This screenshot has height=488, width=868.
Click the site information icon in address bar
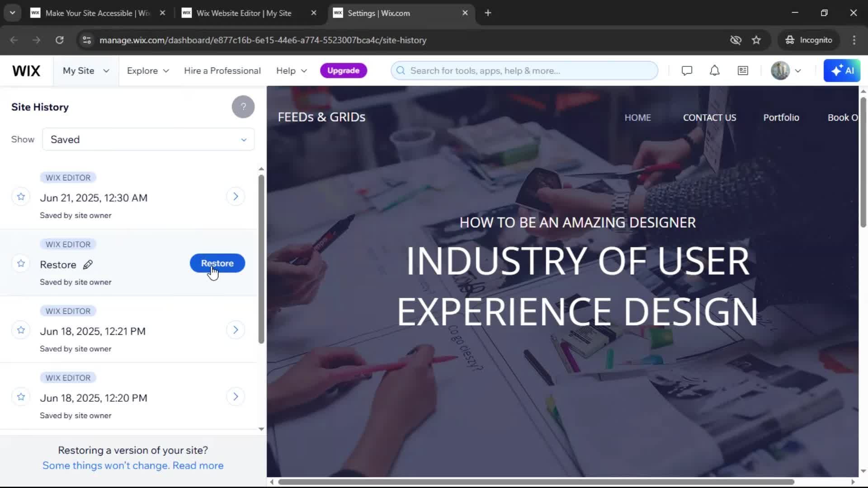(x=86, y=40)
